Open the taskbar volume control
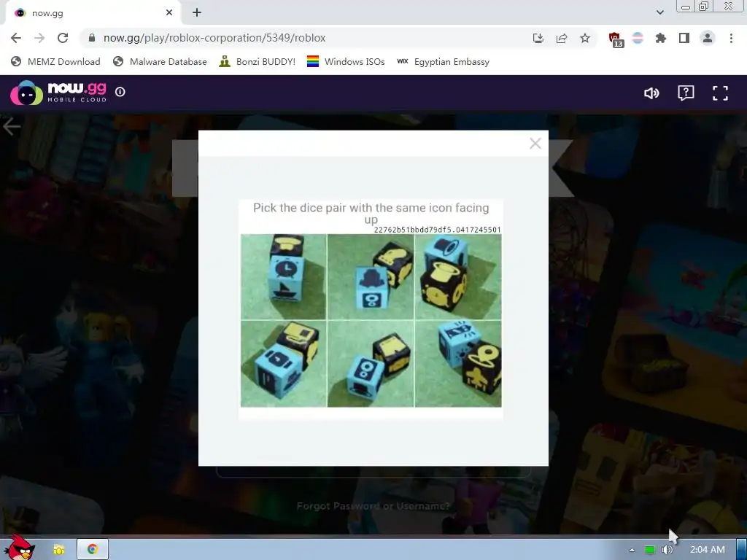 click(x=667, y=550)
